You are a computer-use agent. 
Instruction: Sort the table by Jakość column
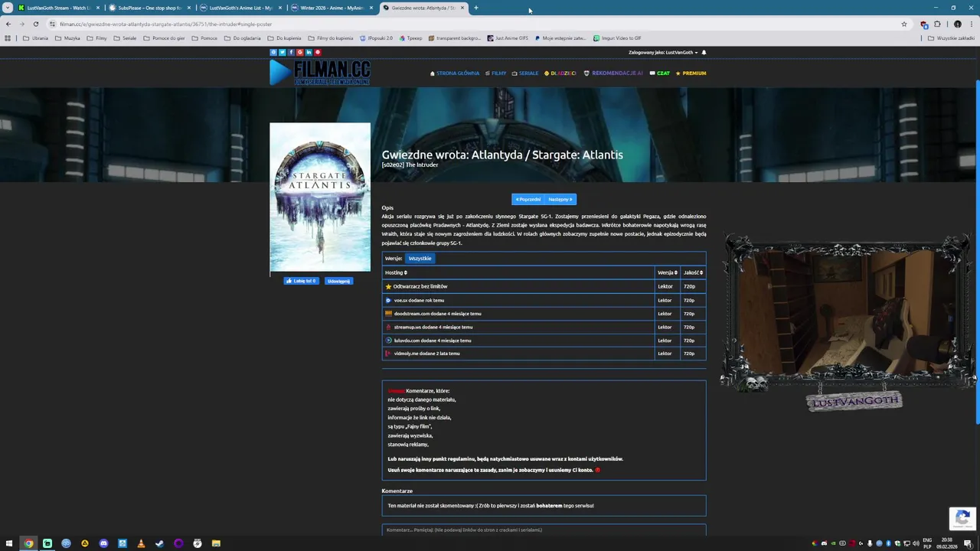693,272
